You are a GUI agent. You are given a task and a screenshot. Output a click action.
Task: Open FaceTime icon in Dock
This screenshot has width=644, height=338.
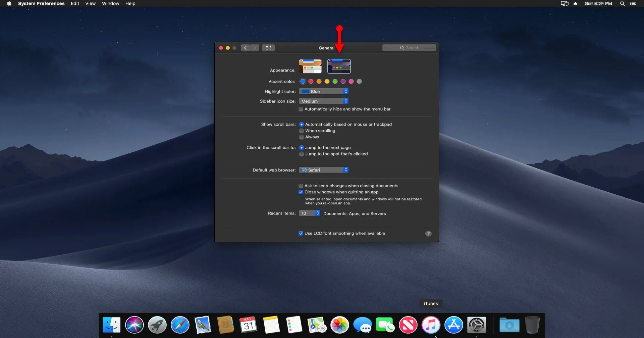tap(385, 325)
